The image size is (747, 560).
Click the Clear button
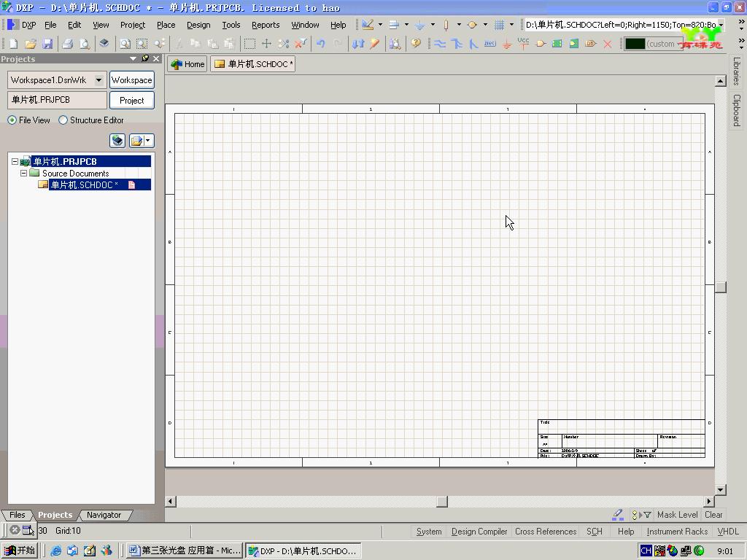pos(713,515)
